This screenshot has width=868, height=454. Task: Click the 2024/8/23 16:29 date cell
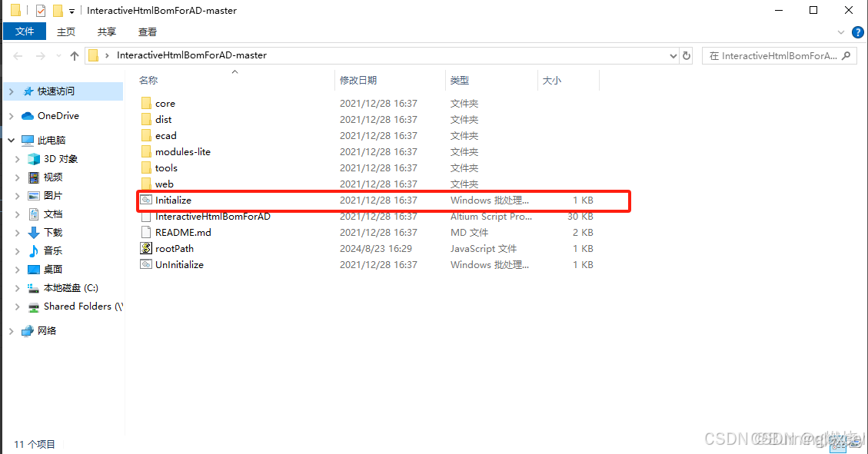pyautogui.click(x=376, y=248)
